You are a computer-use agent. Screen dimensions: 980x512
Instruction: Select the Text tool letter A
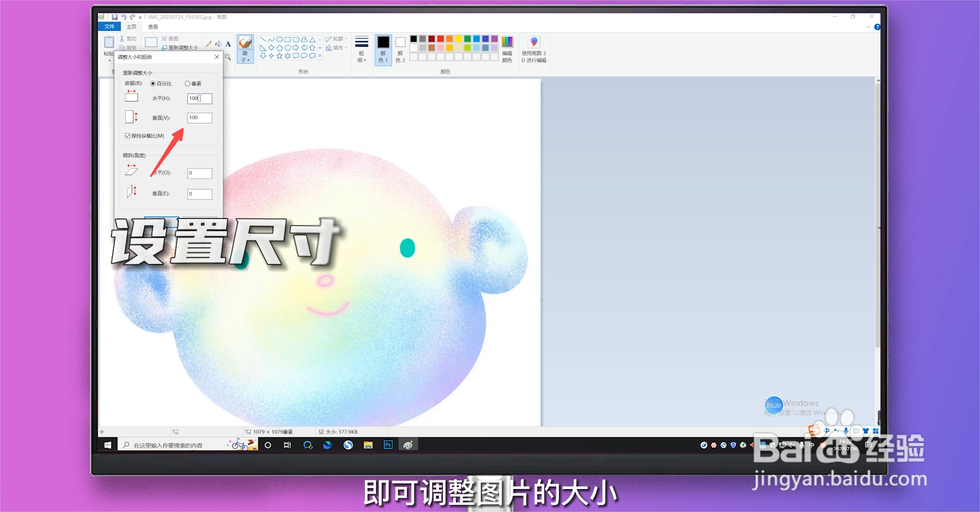pyautogui.click(x=228, y=44)
